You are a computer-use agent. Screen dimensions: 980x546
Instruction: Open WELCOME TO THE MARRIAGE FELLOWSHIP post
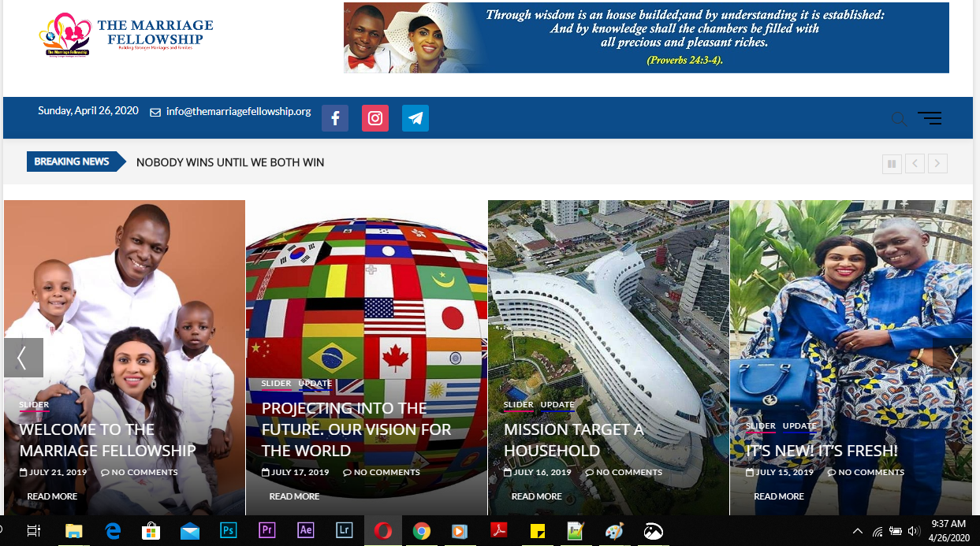107,440
